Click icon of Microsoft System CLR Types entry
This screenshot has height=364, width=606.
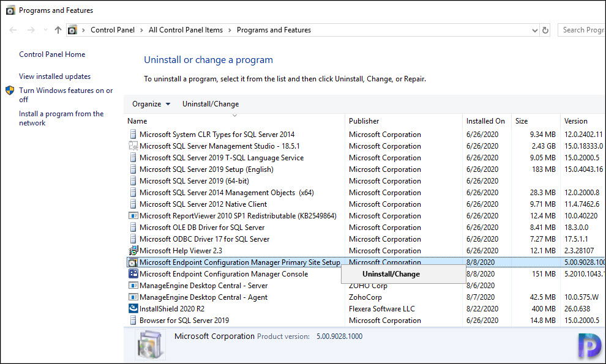click(133, 135)
